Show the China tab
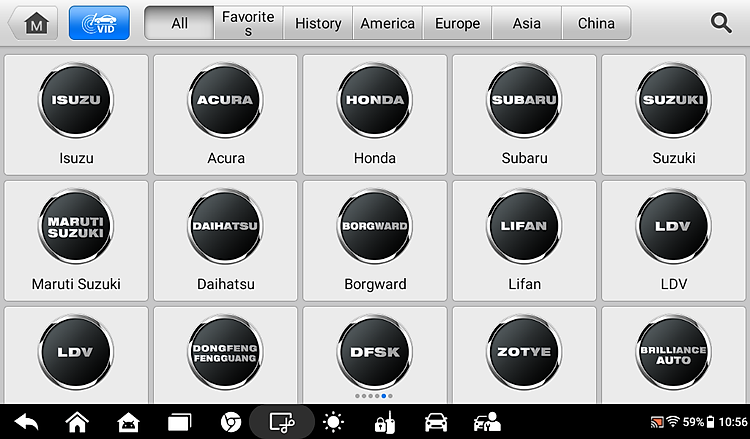The image size is (750, 439). 596,23
